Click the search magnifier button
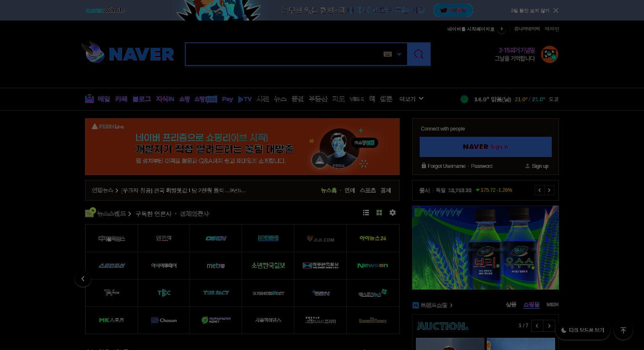 coord(418,54)
